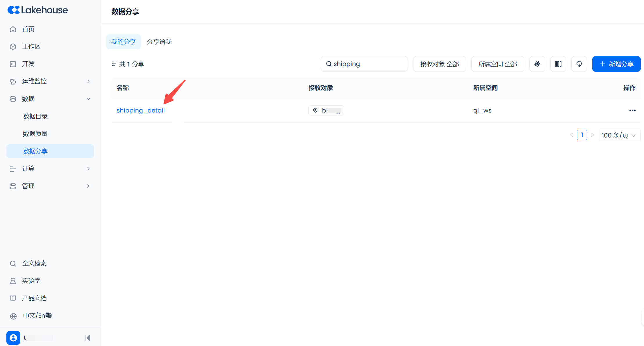Open the column settings icon
This screenshot has width=644, height=346.
pyautogui.click(x=558, y=64)
